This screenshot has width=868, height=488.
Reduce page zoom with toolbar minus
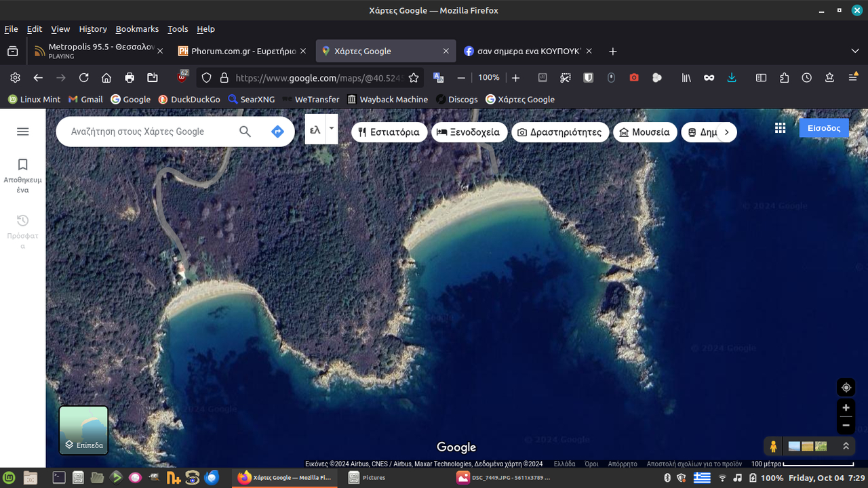tap(461, 78)
